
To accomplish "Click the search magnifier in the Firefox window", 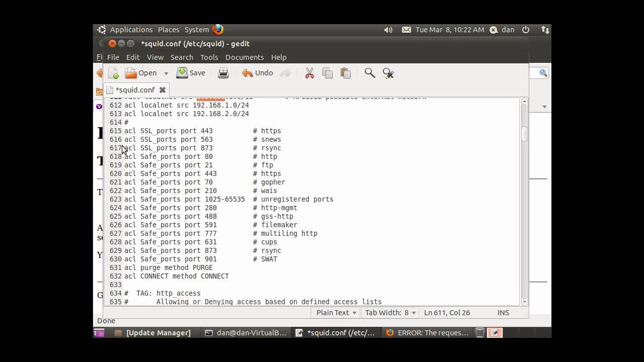I will pos(543,73).
